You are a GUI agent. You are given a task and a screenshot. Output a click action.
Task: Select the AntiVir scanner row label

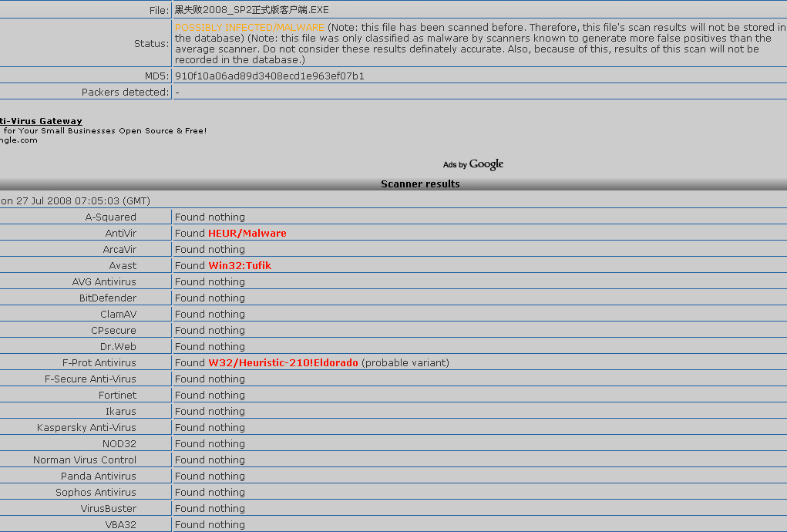pyautogui.click(x=120, y=234)
